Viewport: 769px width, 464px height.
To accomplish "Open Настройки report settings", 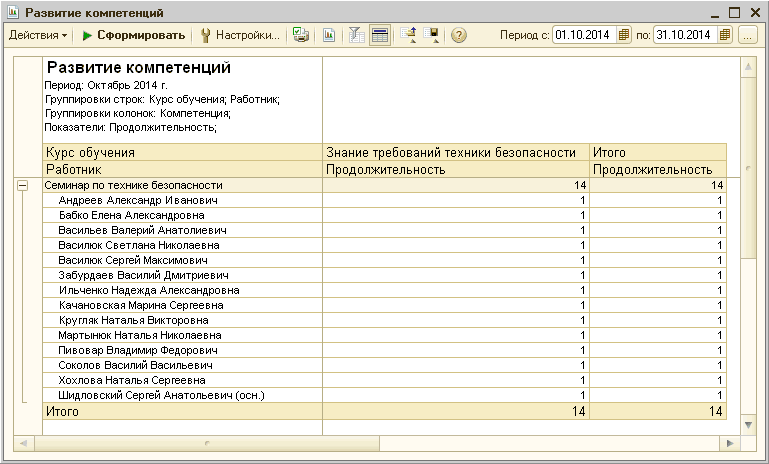I will coord(240,35).
